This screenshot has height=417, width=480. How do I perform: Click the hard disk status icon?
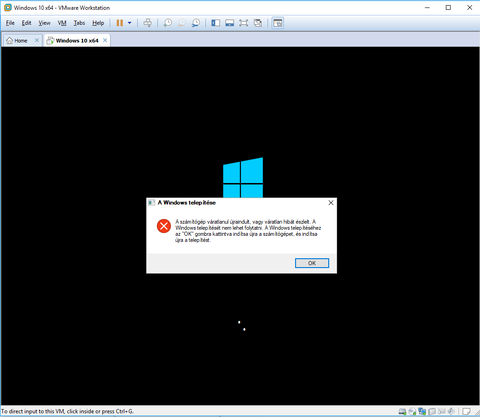402,411
